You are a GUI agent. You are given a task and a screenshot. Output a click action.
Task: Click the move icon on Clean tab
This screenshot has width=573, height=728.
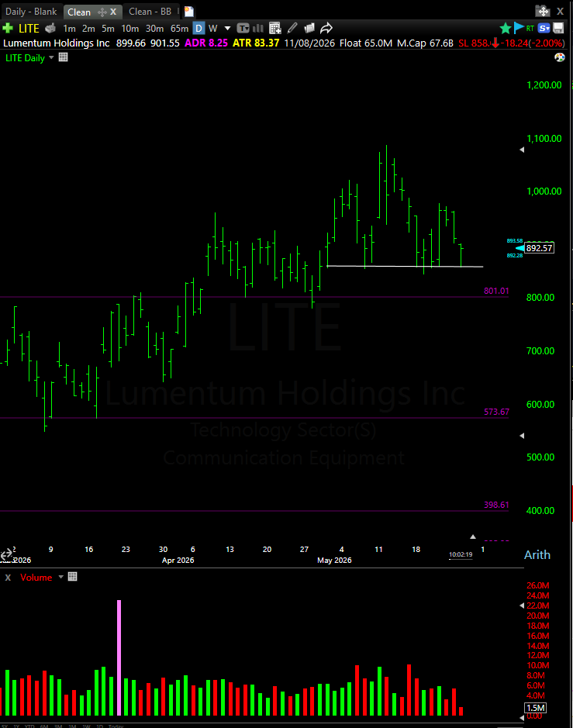(x=102, y=12)
